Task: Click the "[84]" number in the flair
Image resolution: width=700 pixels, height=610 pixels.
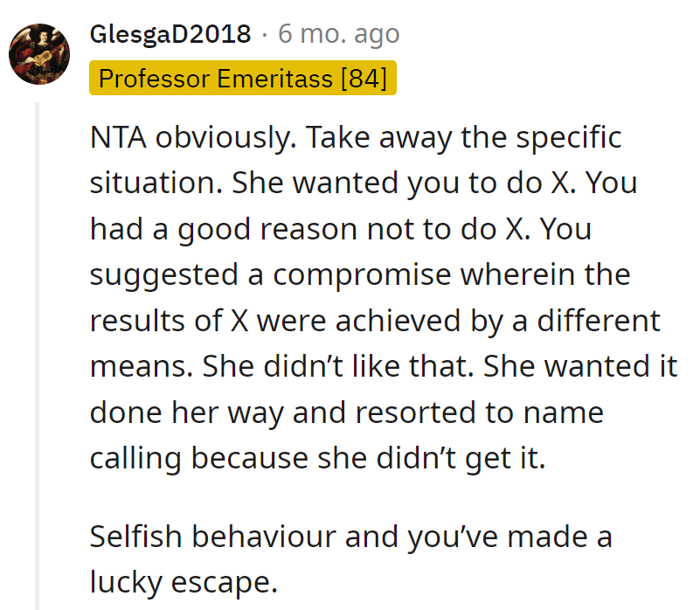Action: coord(363,78)
